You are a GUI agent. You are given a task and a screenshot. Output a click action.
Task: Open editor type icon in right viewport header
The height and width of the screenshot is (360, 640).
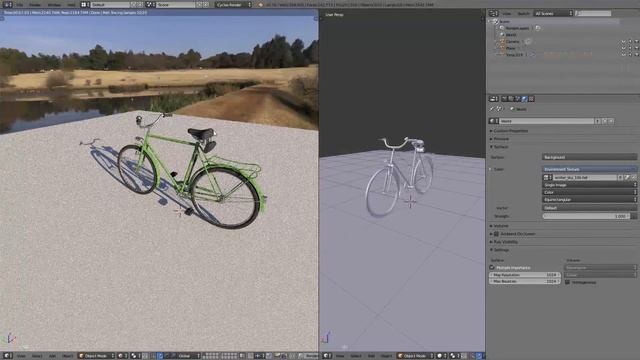[327, 356]
